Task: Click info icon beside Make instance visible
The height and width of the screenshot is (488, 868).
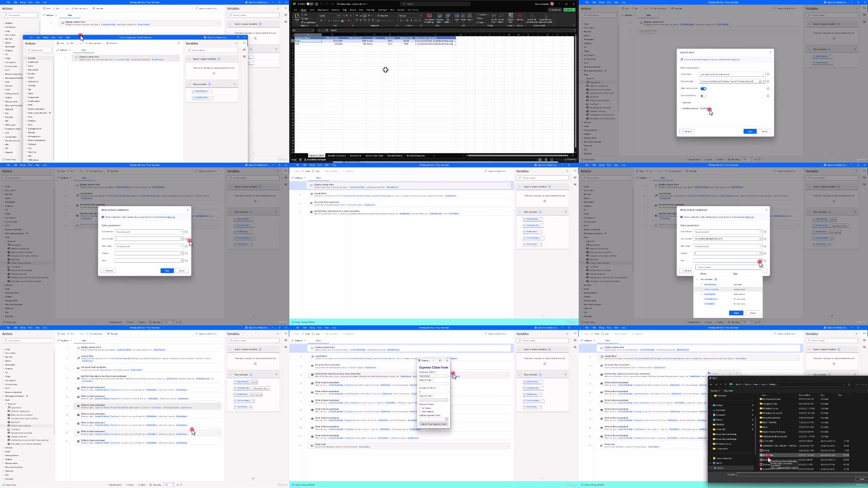Action: tap(768, 88)
